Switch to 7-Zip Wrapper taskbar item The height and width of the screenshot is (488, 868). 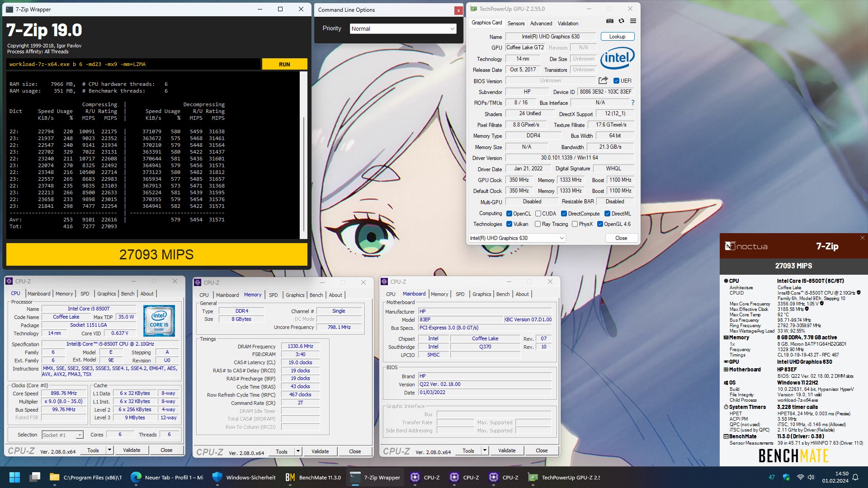375,477
